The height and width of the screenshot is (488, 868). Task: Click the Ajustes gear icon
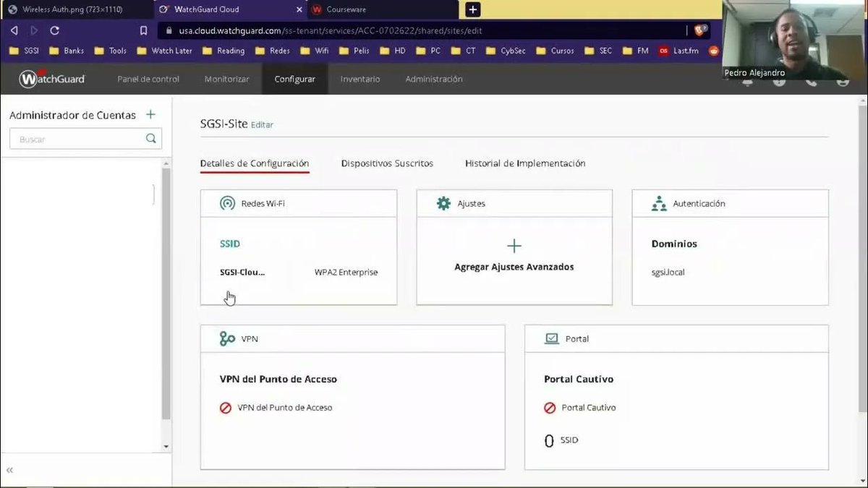click(x=443, y=203)
